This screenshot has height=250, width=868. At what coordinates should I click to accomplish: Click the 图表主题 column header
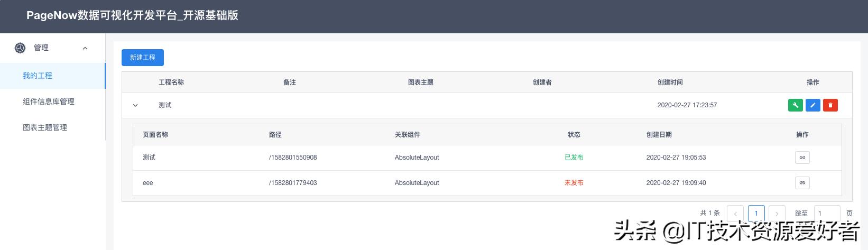(421, 82)
